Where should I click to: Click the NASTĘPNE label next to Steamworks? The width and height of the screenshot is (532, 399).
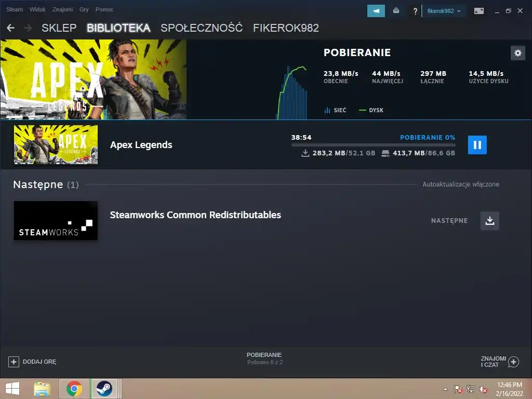[449, 220]
